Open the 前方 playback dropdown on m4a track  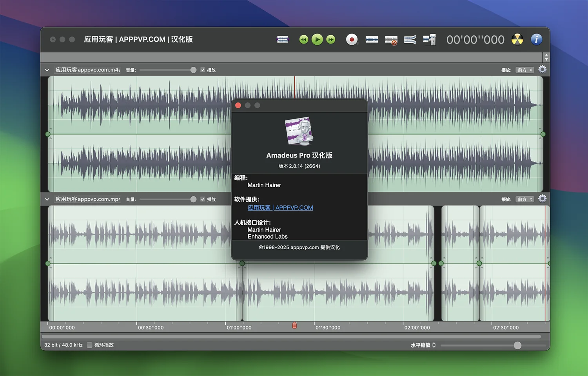525,70
